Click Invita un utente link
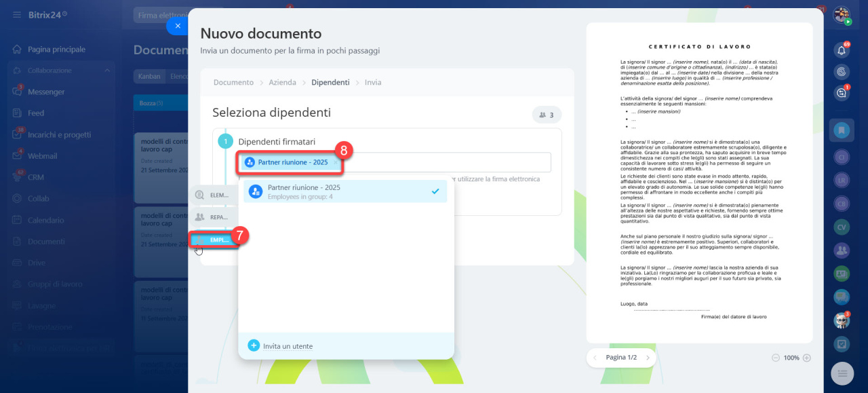This screenshot has height=393, width=868. 288,346
